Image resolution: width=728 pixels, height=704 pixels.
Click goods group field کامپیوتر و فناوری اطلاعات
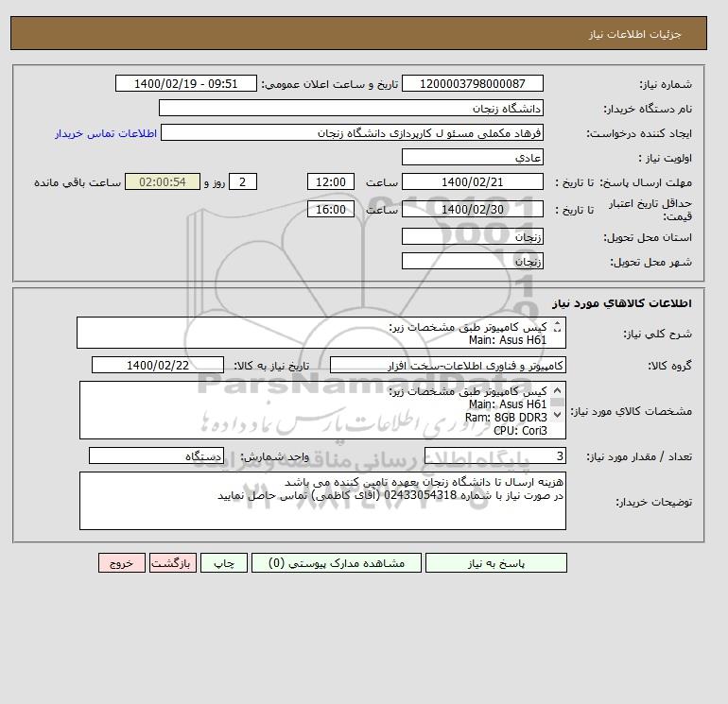point(447,365)
